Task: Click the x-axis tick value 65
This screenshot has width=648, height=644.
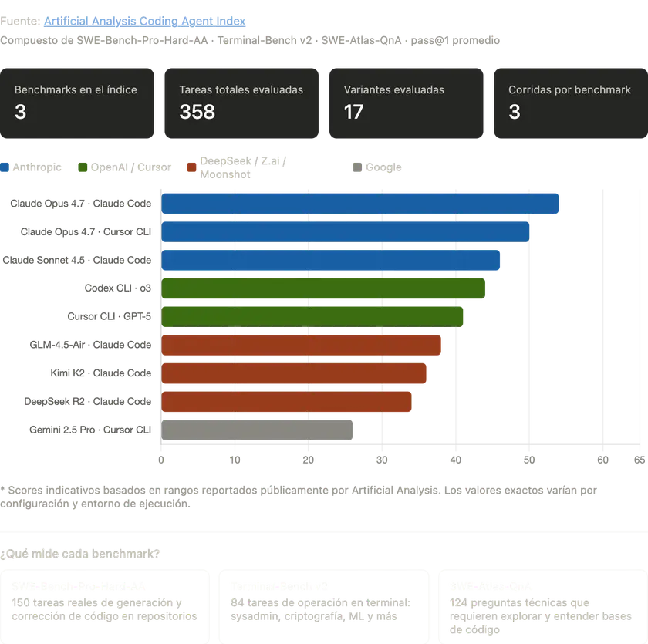Action: (x=640, y=460)
